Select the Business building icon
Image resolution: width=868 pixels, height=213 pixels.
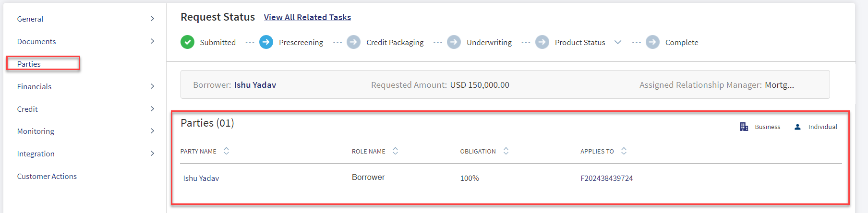(744, 127)
